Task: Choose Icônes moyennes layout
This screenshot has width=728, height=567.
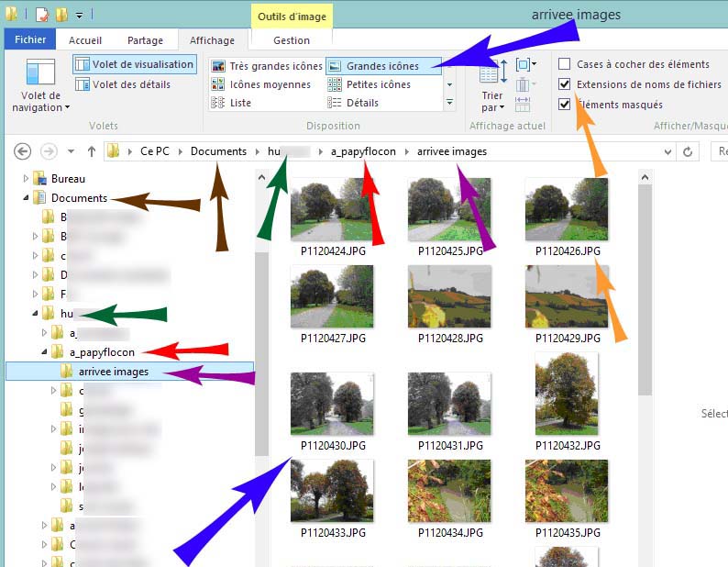Action: tap(261, 84)
